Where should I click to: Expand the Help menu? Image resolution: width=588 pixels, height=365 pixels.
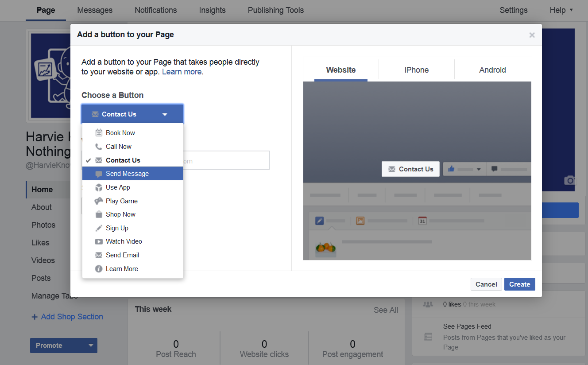tap(561, 10)
